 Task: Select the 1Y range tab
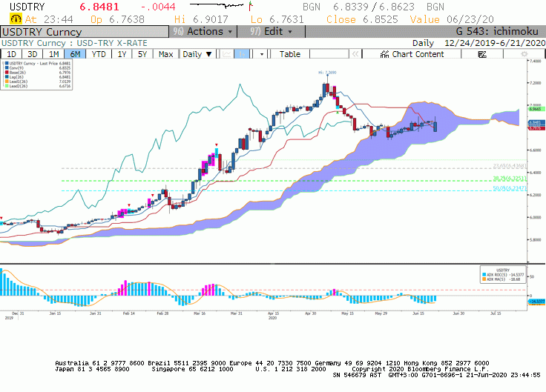click(122, 54)
